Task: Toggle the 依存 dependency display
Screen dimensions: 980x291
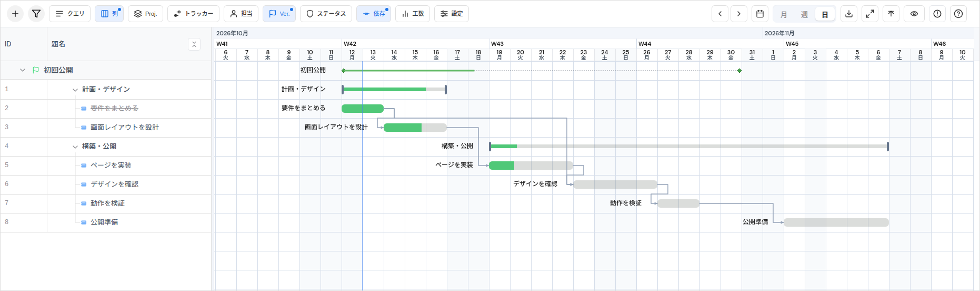Action: [374, 14]
